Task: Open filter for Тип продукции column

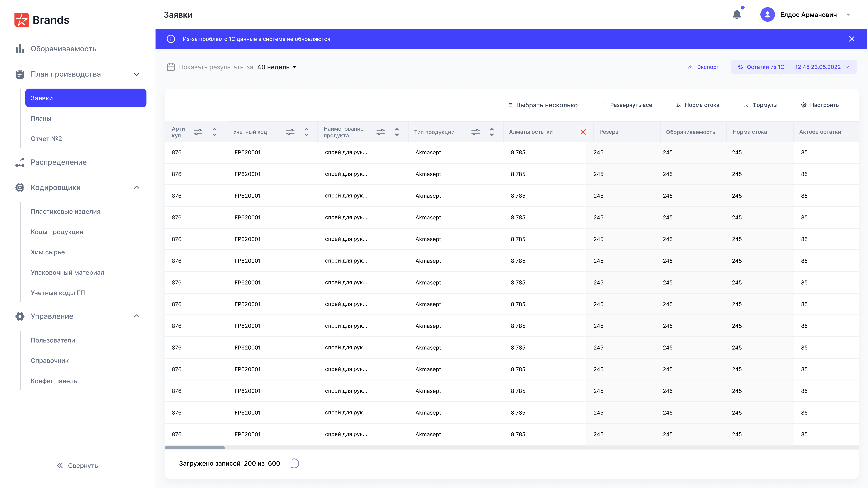Action: click(475, 132)
